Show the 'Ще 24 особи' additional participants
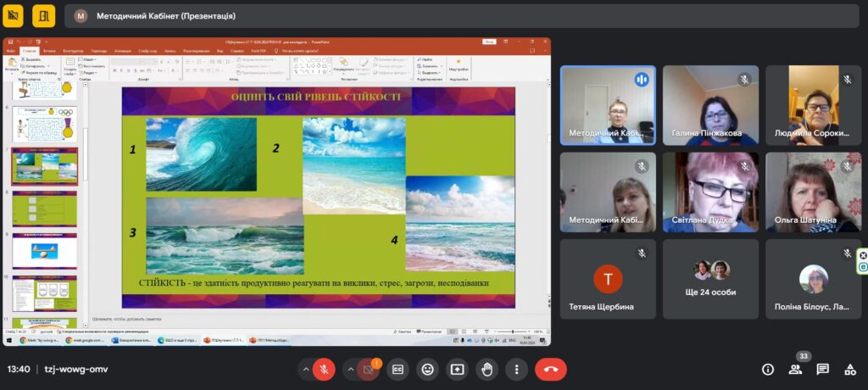Image resolution: width=868 pixels, height=390 pixels. 711,279
